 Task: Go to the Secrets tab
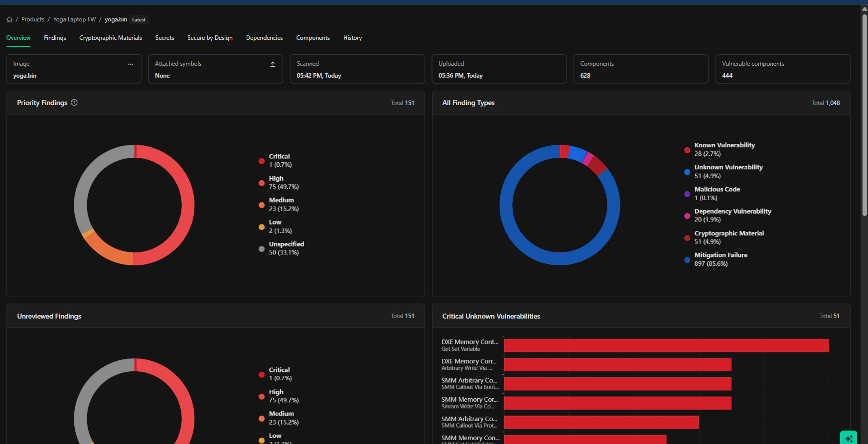pyautogui.click(x=164, y=38)
